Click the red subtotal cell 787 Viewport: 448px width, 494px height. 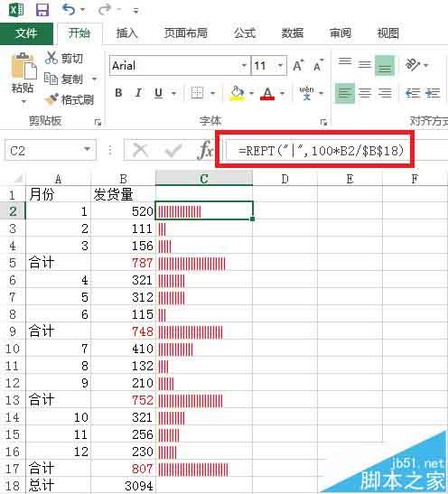point(123,263)
